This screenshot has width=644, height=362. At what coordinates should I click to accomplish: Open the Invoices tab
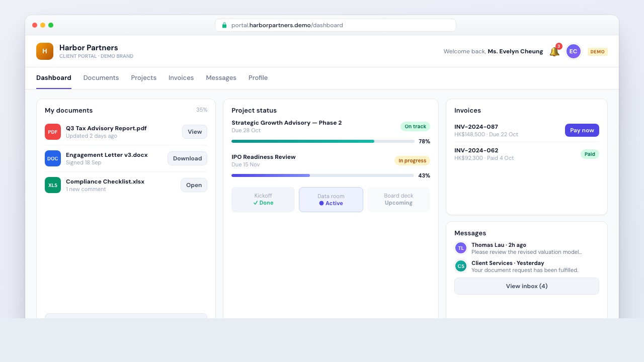(181, 78)
